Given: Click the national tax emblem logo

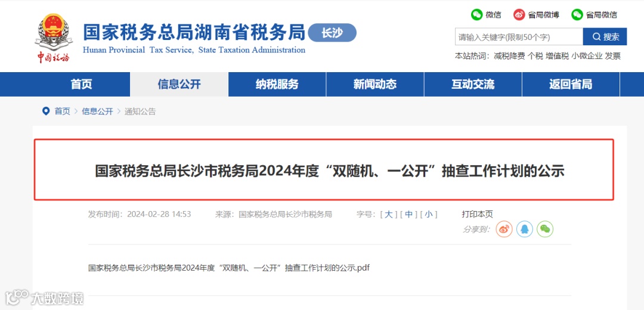Looking at the screenshot, I should pos(54,38).
